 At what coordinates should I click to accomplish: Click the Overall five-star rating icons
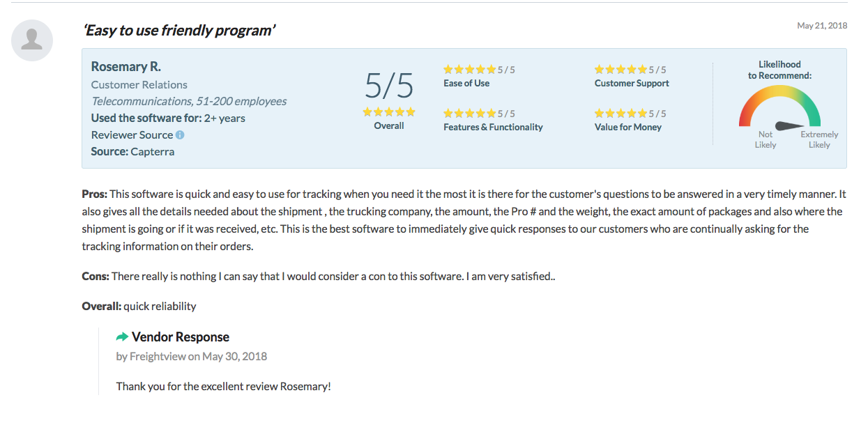tap(389, 112)
